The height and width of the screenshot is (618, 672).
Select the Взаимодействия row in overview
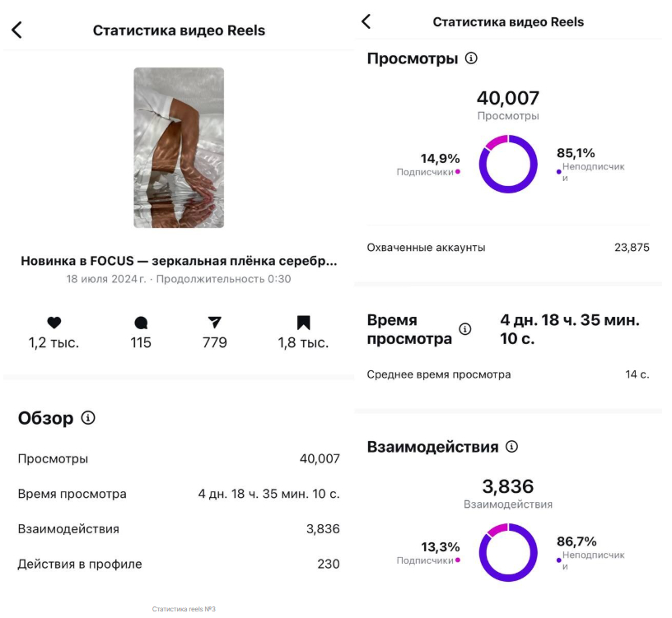pos(179,529)
